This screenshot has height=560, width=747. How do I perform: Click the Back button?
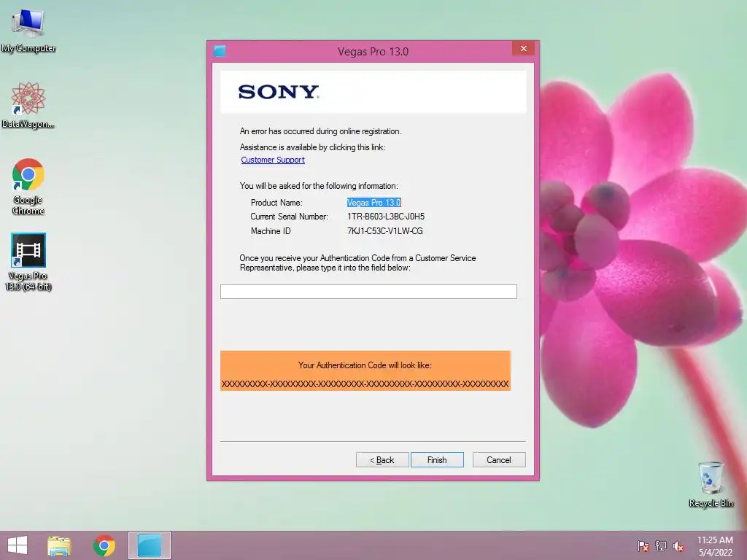click(382, 460)
